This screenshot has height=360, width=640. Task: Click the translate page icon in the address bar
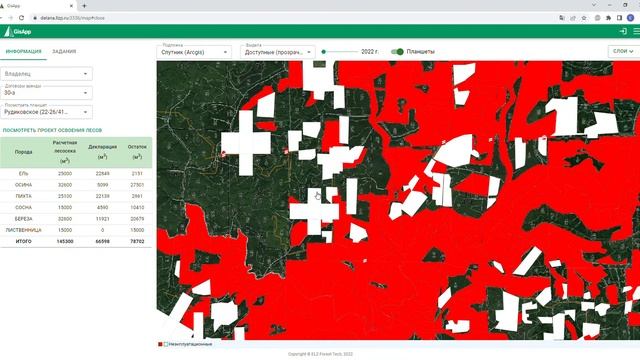(562, 18)
